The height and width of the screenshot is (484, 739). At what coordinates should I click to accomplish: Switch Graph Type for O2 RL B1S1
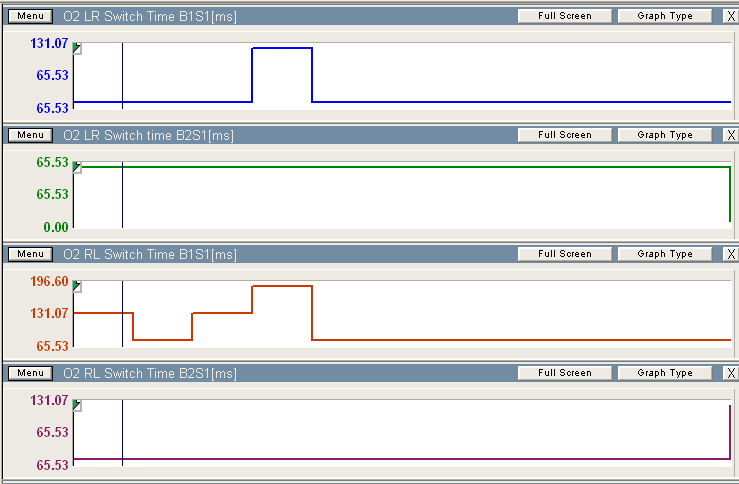click(x=664, y=254)
